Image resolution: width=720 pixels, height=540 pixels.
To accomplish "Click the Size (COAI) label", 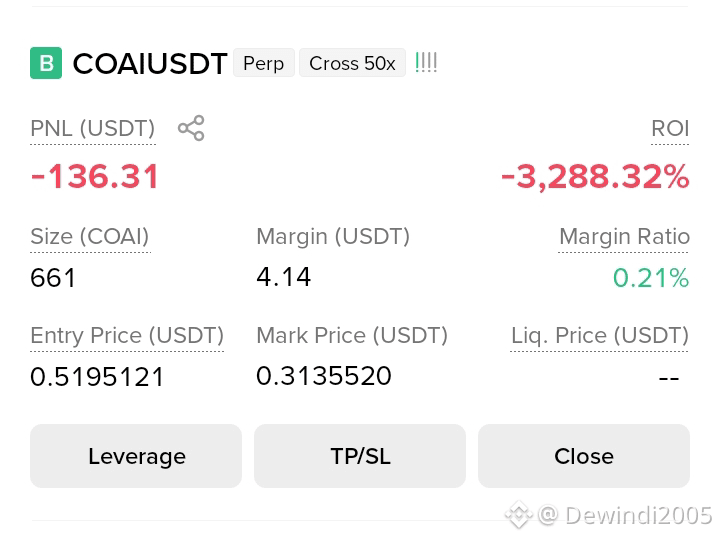I will coord(90,237).
